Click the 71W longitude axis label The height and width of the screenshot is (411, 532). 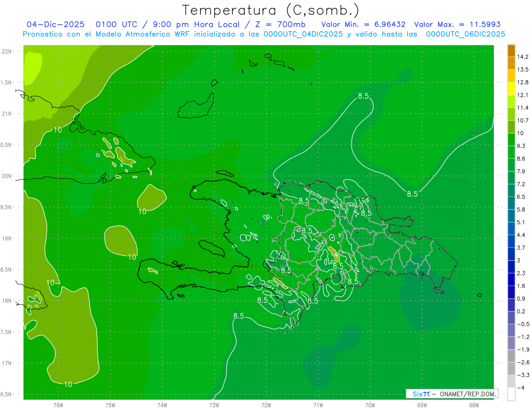318,405
